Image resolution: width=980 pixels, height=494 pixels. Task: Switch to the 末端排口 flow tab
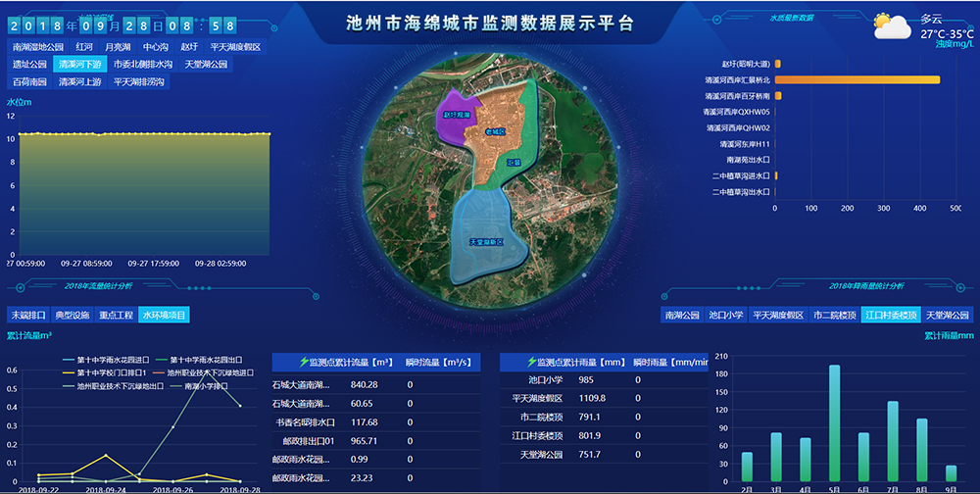[x=27, y=315]
